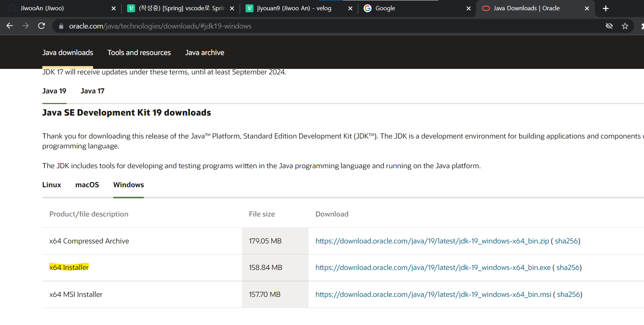Open sha256 link for the MSI installer
This screenshot has width=644, height=325.
click(x=569, y=295)
